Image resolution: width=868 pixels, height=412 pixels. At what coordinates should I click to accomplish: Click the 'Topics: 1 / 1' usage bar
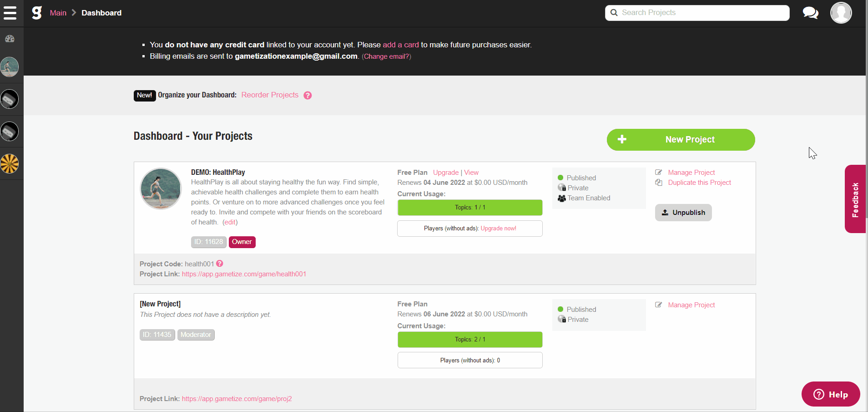pos(470,208)
